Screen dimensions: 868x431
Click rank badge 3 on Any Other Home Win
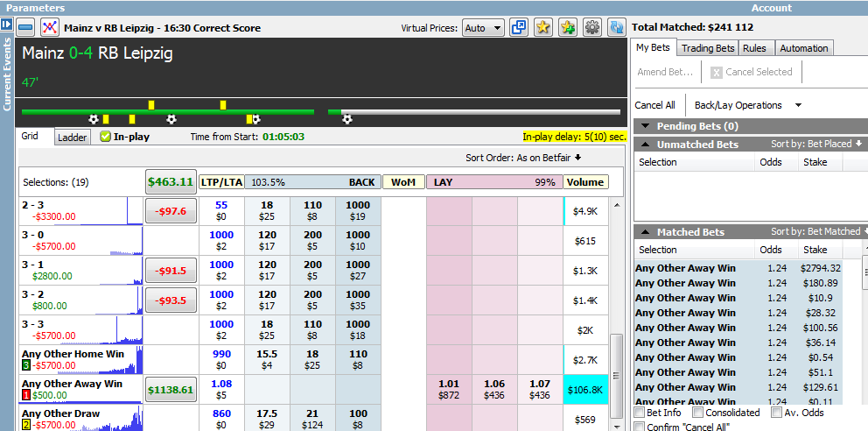coord(25,365)
